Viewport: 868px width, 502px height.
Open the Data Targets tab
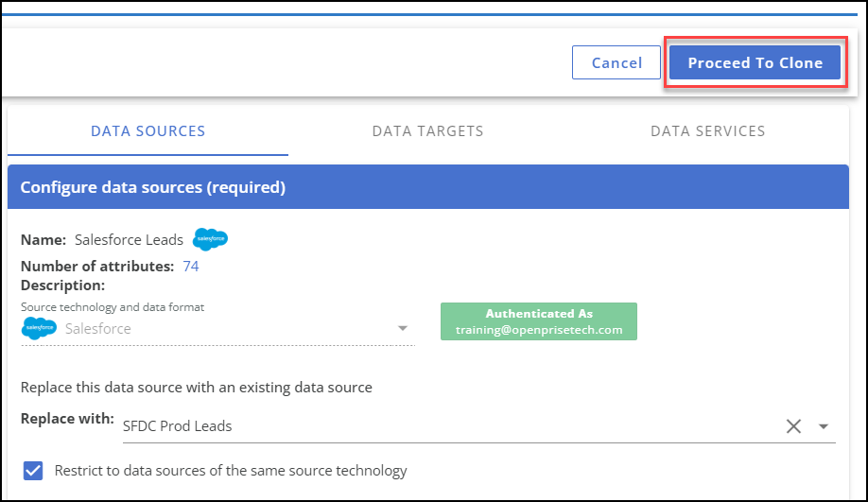pos(428,131)
